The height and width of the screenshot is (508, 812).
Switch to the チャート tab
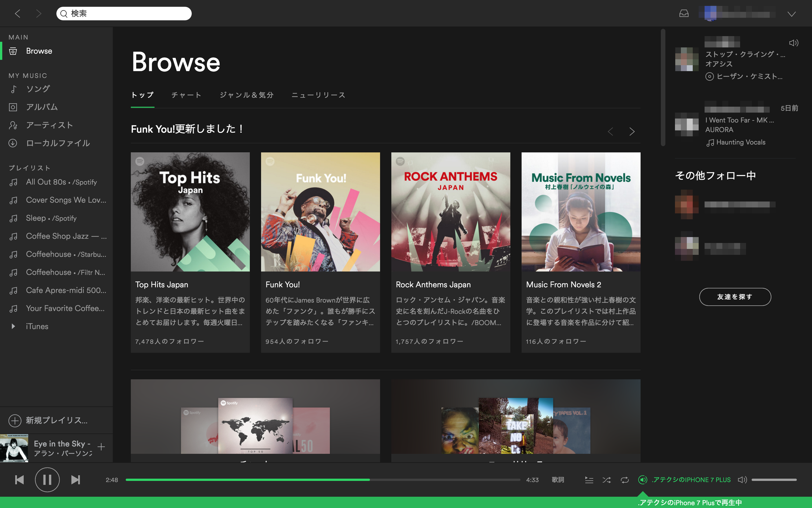(x=187, y=95)
